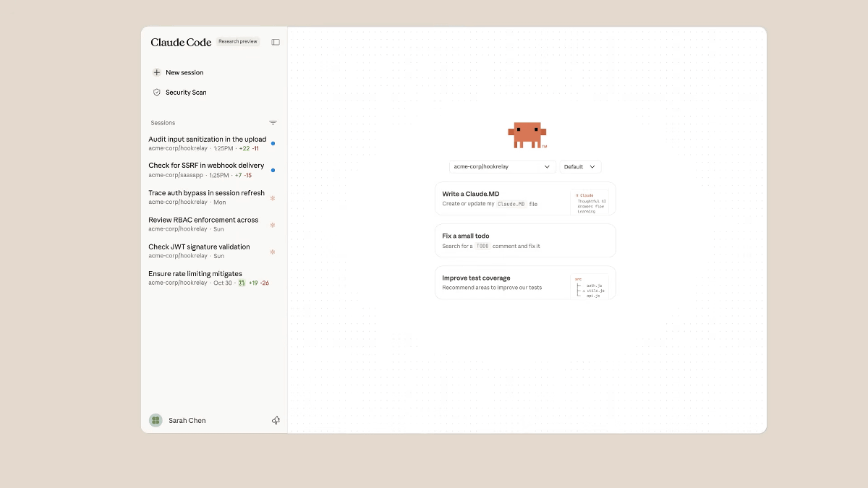This screenshot has width=868, height=488.
Task: Click pull request icon on Ensure rate limiting session
Action: (242, 283)
